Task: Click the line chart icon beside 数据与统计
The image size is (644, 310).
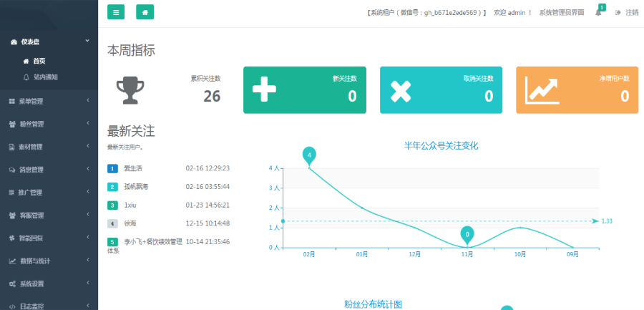Action: pos(12,261)
